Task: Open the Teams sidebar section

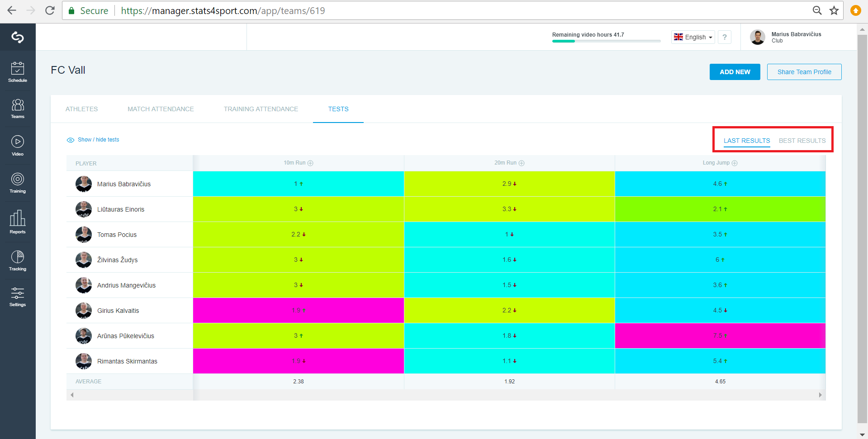Action: [18, 109]
